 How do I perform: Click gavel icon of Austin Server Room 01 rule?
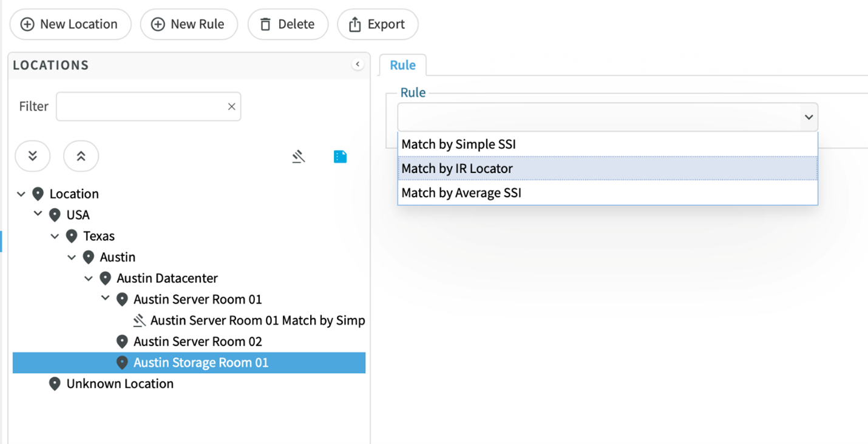click(x=140, y=320)
